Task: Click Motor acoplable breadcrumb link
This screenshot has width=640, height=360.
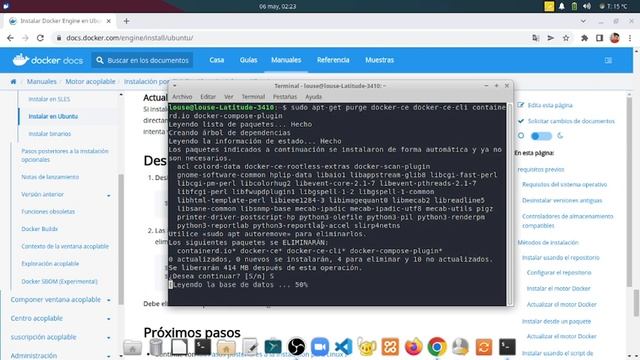Action: click(90, 82)
